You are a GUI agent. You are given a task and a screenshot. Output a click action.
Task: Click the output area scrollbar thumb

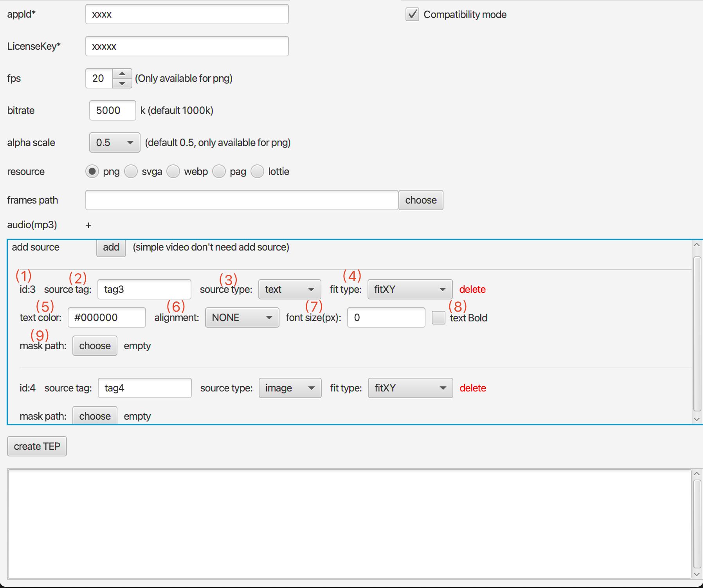click(x=697, y=524)
